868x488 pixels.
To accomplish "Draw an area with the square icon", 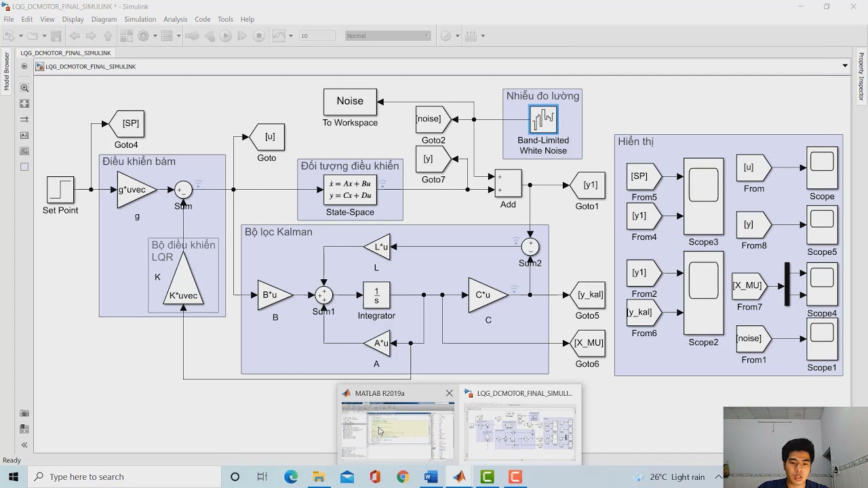I will pyautogui.click(x=24, y=167).
